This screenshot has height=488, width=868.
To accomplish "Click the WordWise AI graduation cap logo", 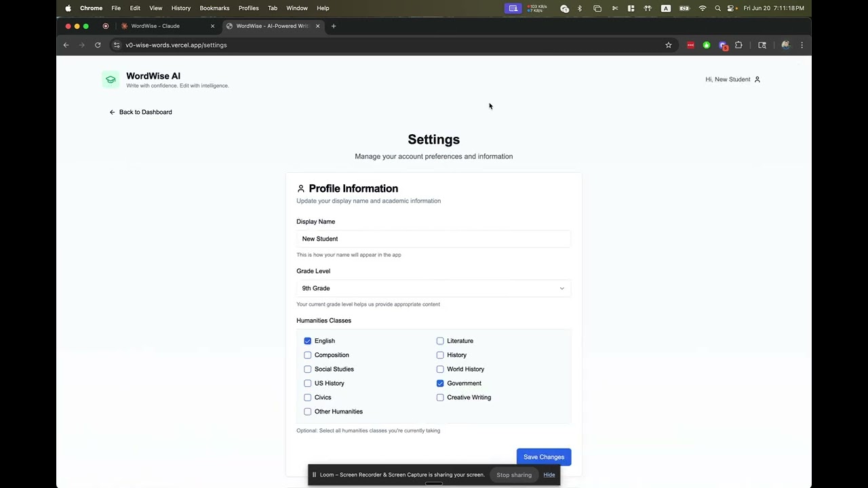I will 111,79.
